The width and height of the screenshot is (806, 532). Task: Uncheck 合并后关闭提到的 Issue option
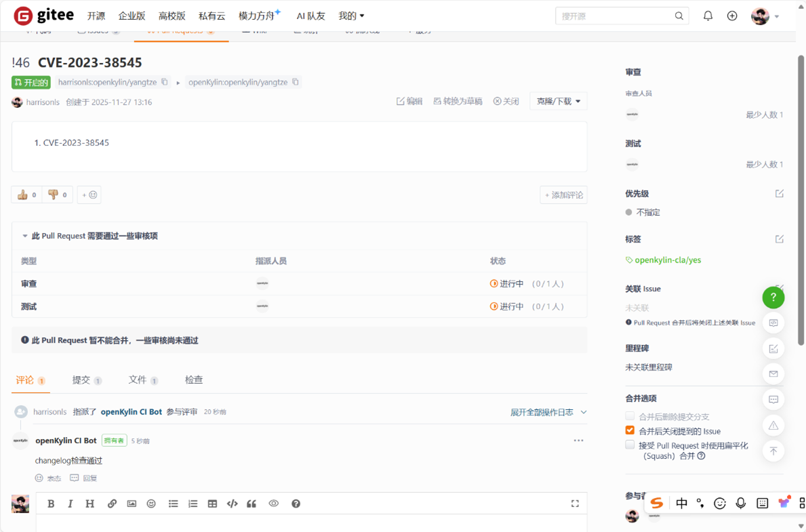click(x=629, y=431)
